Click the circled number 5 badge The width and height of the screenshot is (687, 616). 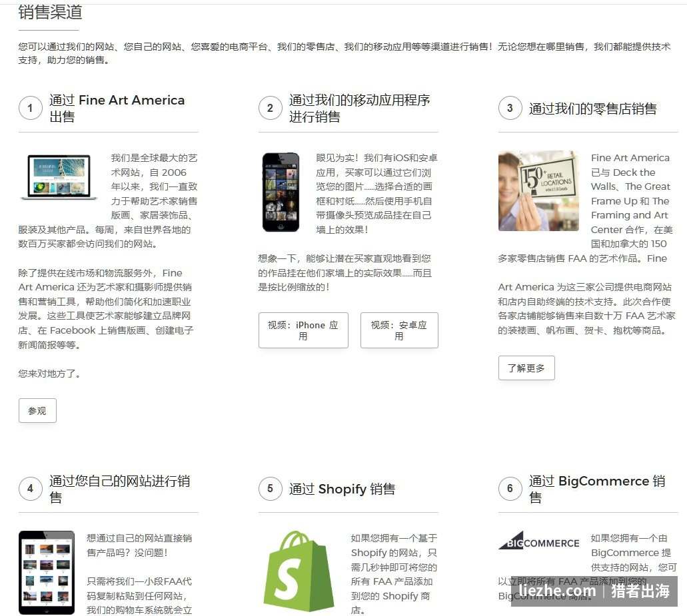(x=270, y=488)
